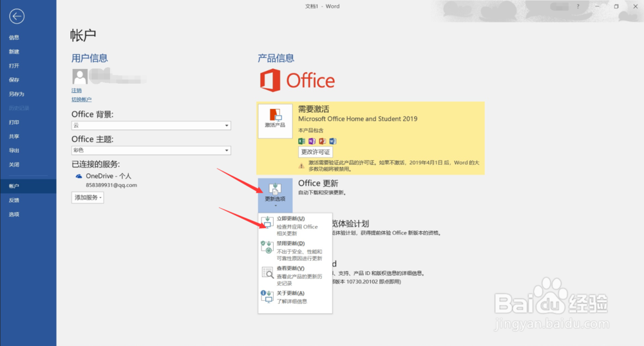Select 禁用更新(D) from the update menu

[295, 251]
